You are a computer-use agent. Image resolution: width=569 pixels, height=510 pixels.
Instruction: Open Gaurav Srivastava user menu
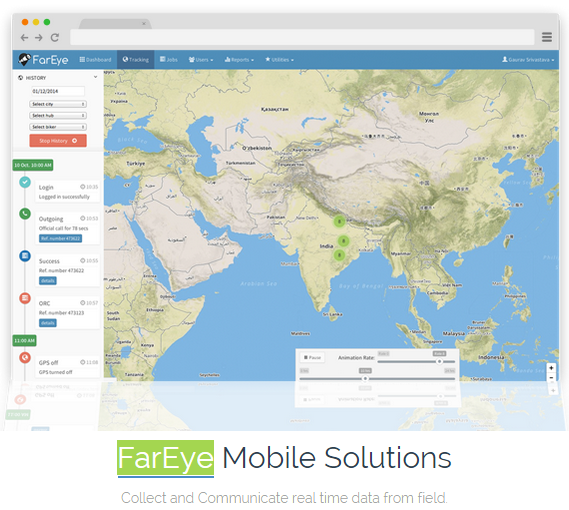click(528, 60)
